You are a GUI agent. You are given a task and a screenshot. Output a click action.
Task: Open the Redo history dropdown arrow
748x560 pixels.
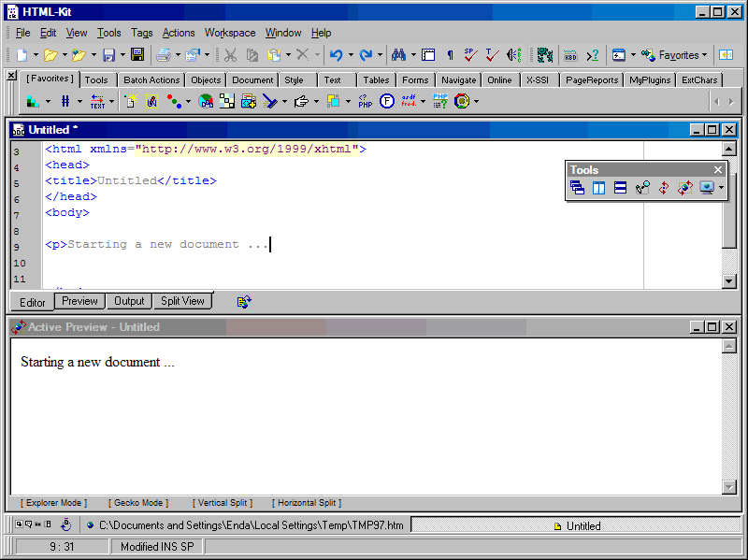380,55
